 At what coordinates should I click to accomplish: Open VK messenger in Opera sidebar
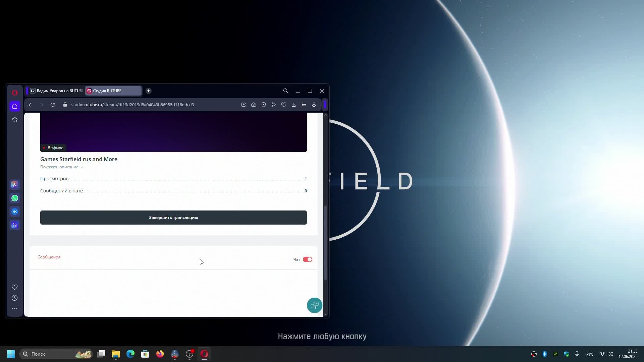coord(15,212)
